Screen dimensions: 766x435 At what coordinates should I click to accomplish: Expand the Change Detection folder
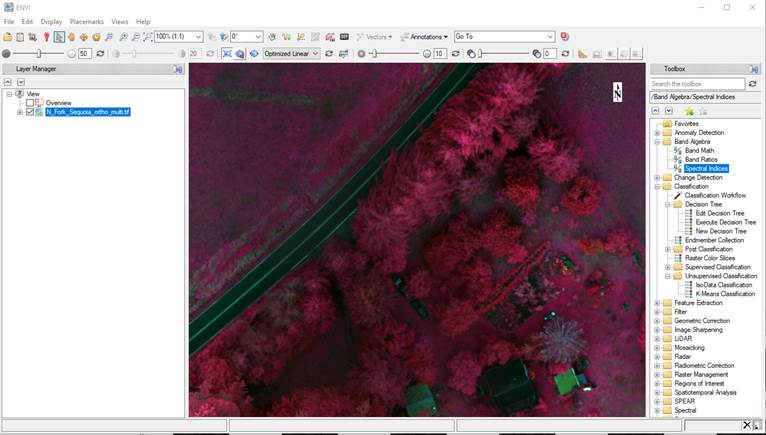pos(657,177)
